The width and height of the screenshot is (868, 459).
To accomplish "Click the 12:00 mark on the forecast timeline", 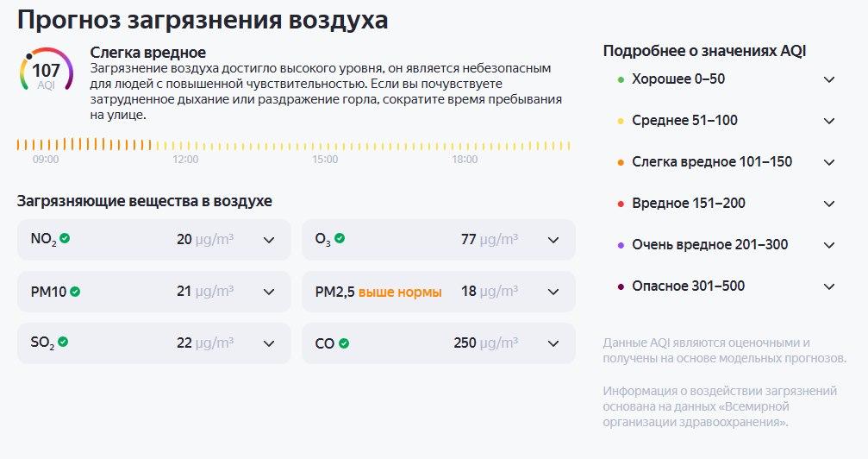I will click(x=185, y=160).
